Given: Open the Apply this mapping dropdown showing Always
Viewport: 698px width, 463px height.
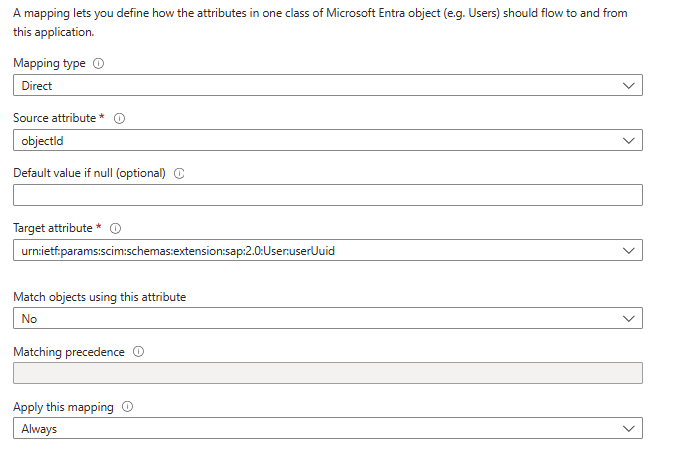Looking at the screenshot, I should [x=327, y=429].
